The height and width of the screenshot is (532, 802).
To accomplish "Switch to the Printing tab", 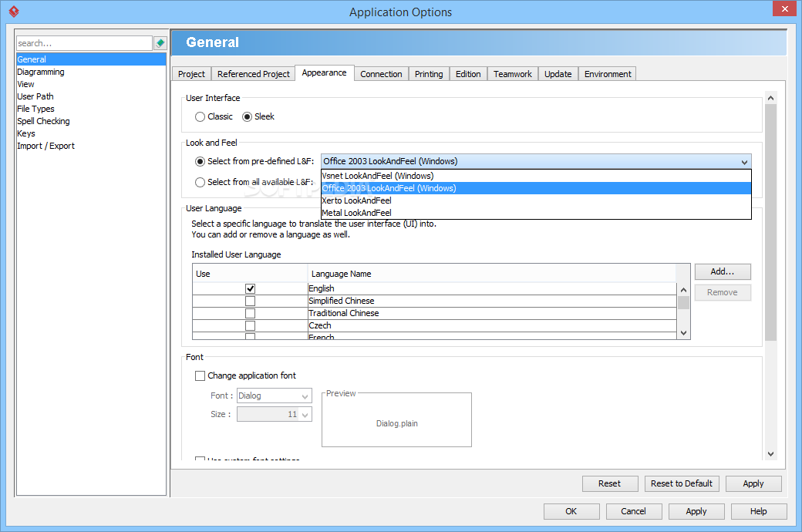I will tap(429, 74).
